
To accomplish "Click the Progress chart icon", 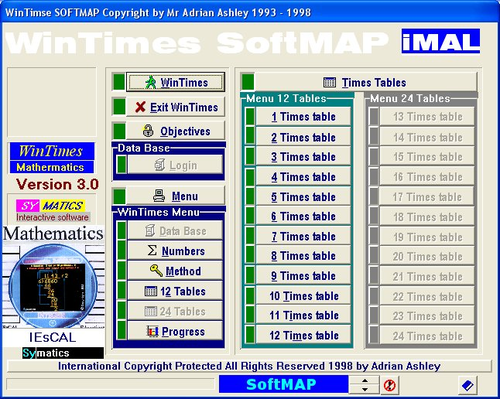I will (x=153, y=331).
